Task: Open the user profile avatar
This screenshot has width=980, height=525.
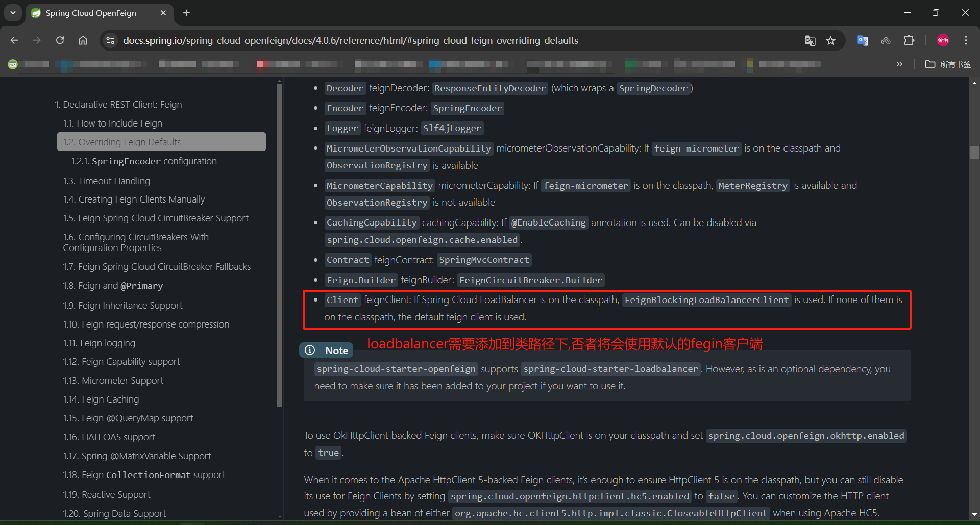Action: pos(943,40)
